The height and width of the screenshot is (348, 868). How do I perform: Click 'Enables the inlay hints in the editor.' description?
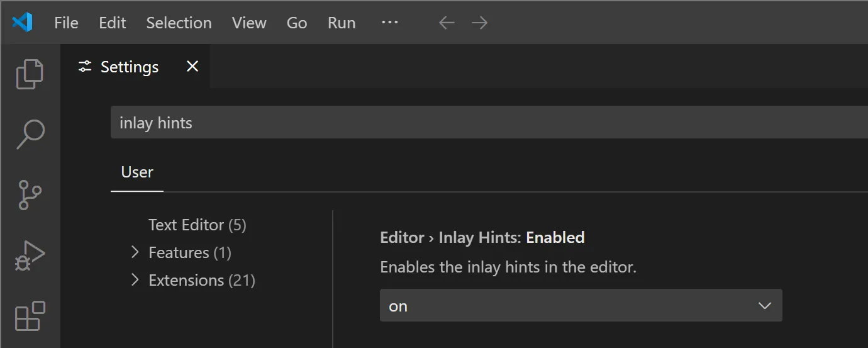508,267
